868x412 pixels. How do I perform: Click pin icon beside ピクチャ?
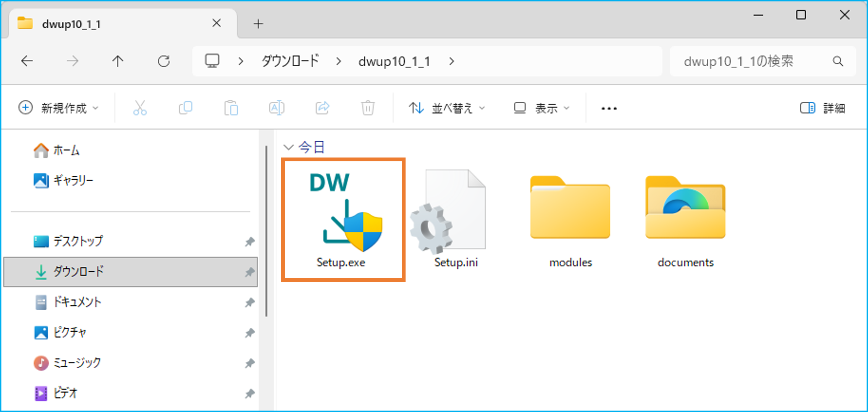click(x=250, y=333)
